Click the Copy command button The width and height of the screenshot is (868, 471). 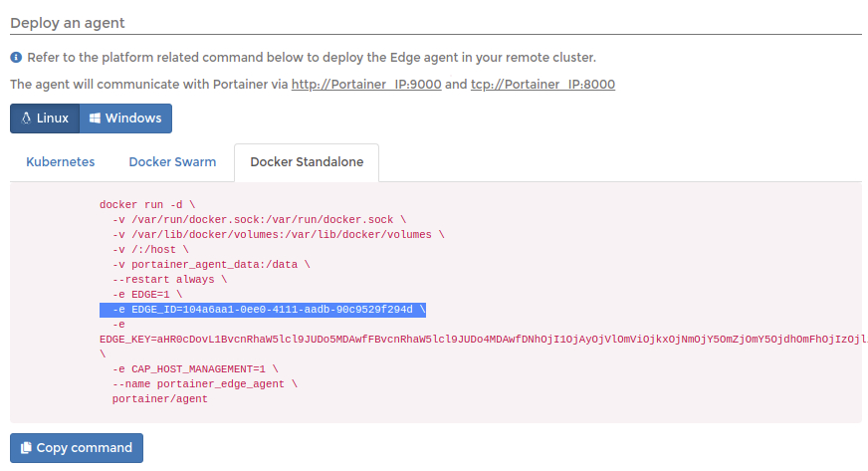[x=77, y=448]
